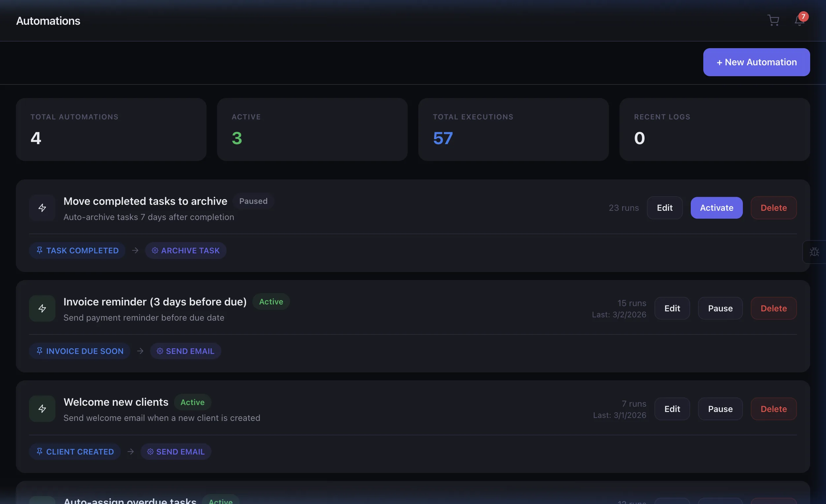The height and width of the screenshot is (504, 826).
Task: Click the TASK COMPLETED trigger chip
Action: [x=77, y=250]
